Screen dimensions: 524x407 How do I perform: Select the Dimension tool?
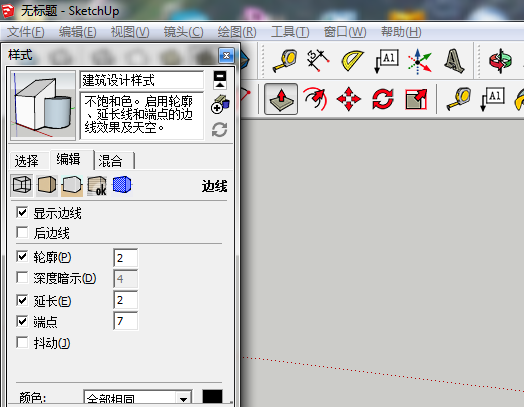click(x=318, y=61)
